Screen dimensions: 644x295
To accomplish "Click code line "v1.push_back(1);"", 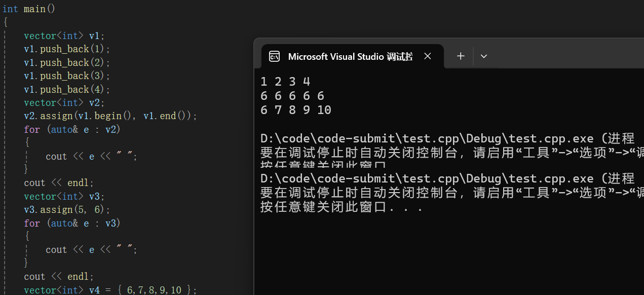I will [67, 49].
